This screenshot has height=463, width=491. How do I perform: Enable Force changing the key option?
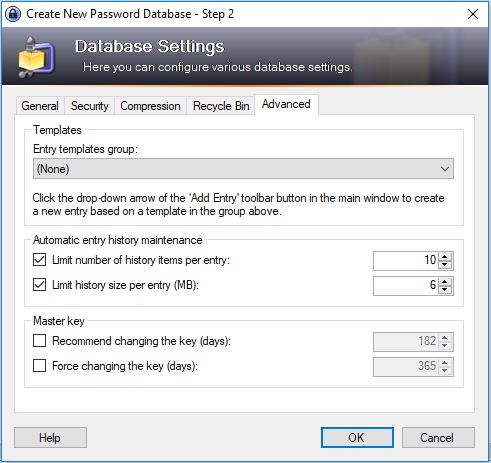[40, 366]
